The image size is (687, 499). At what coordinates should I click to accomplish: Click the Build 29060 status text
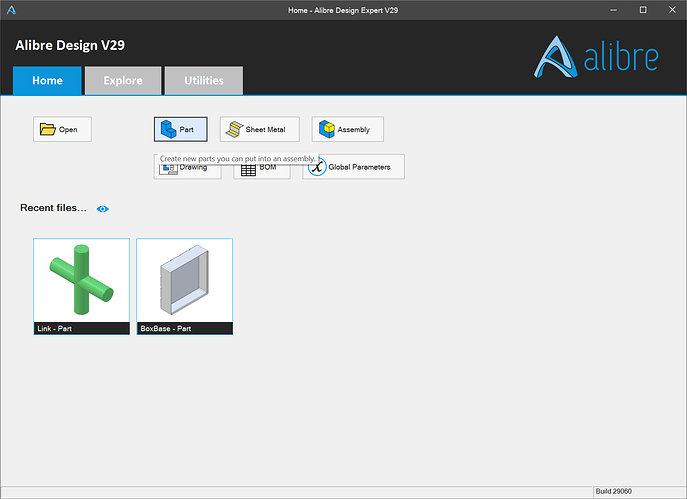[613, 491]
